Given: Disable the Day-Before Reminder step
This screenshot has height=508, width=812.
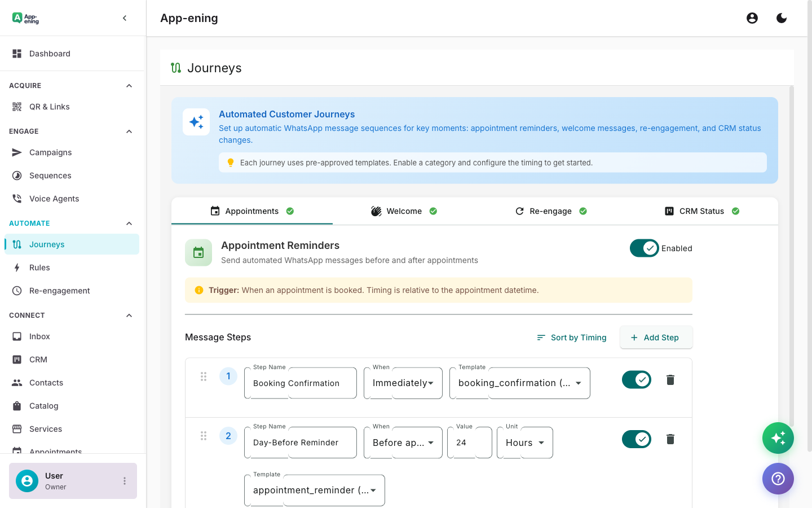Looking at the screenshot, I should coord(637,439).
